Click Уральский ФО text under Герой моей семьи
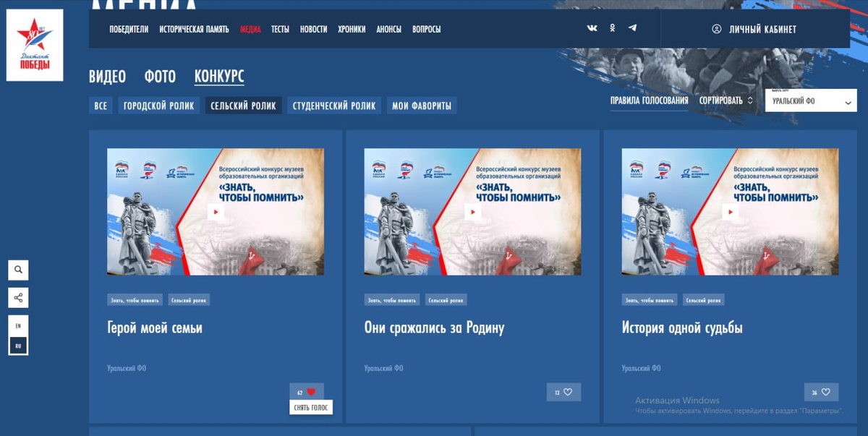The image size is (868, 436). [127, 368]
